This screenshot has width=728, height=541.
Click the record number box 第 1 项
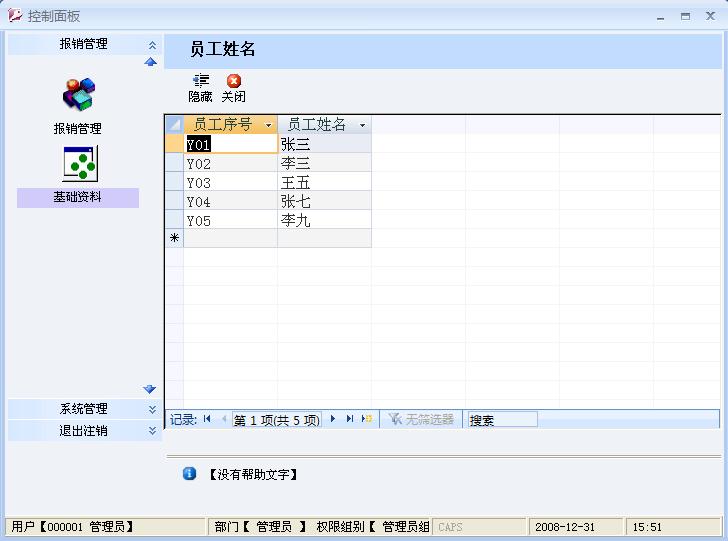click(277, 420)
